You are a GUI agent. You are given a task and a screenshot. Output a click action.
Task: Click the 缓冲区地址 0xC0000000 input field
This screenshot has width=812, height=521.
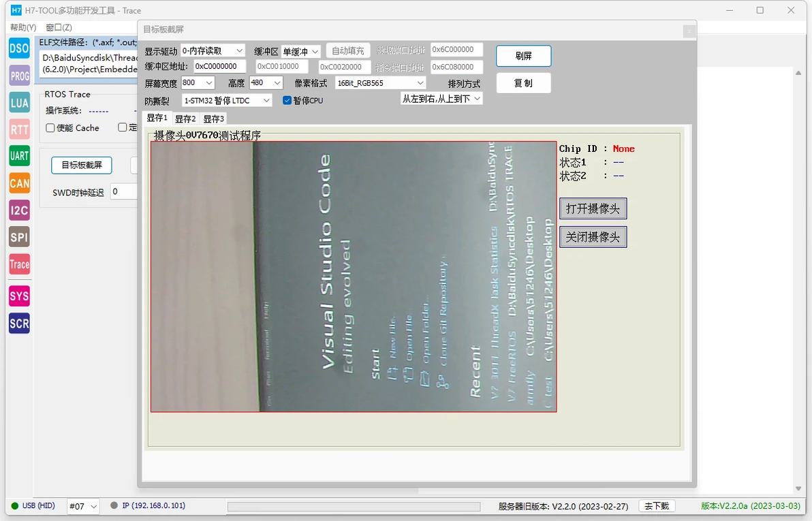coord(219,66)
